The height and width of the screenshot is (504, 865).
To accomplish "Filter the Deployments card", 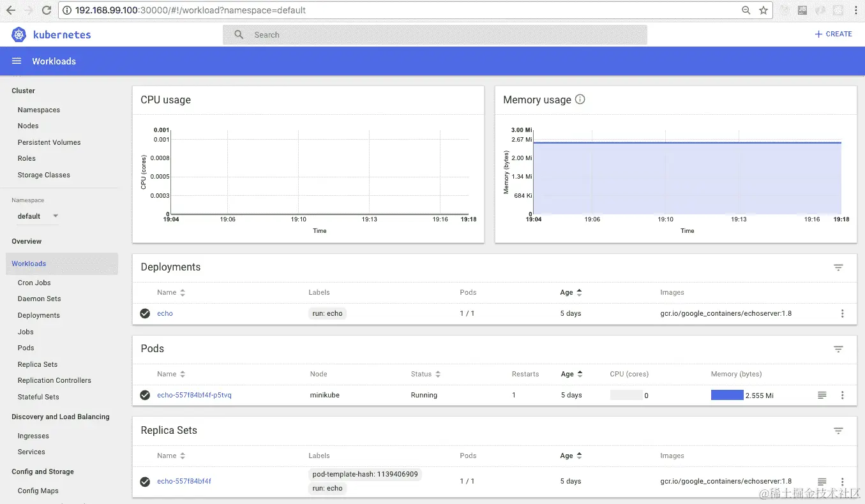I will pyautogui.click(x=838, y=267).
